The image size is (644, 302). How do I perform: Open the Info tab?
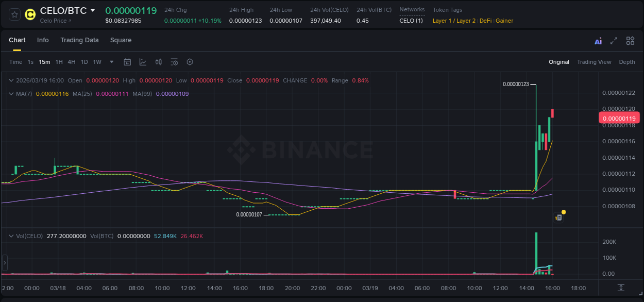(43, 40)
